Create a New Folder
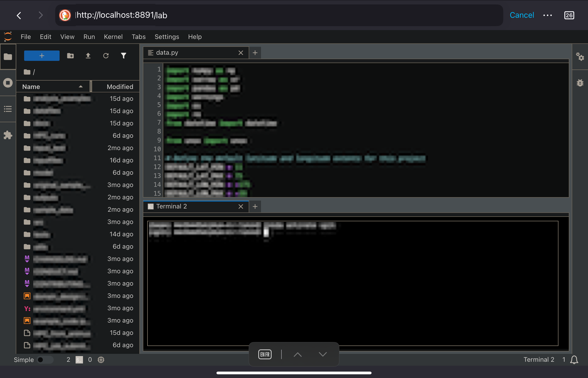 (x=70, y=56)
